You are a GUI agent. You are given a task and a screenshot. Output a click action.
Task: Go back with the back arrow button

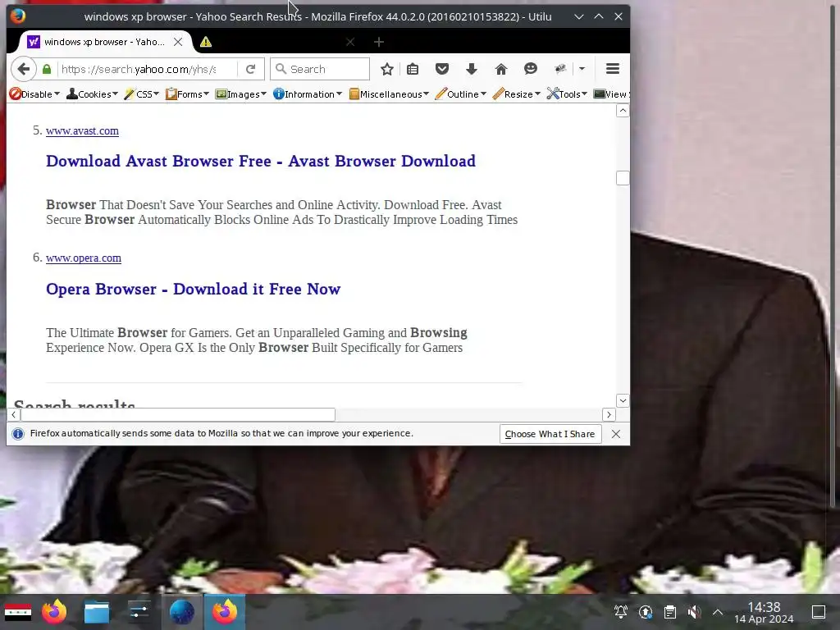click(x=23, y=69)
